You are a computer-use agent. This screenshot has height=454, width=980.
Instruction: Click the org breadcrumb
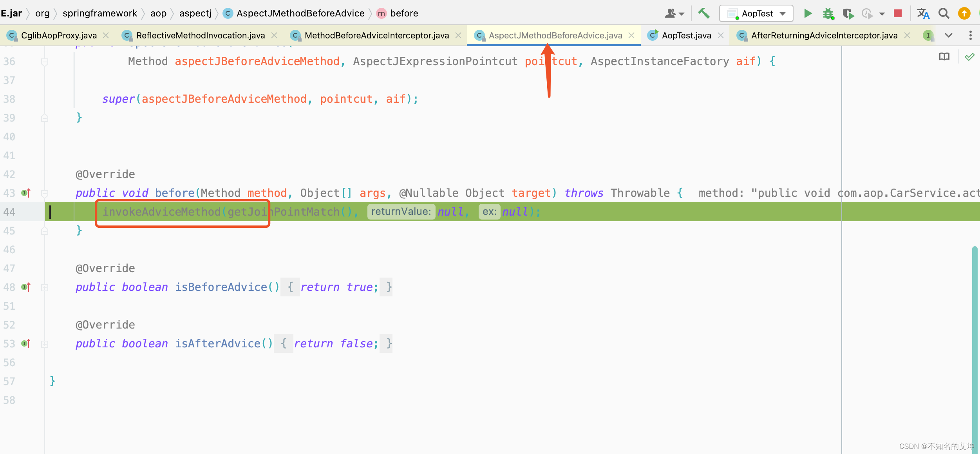pyautogui.click(x=42, y=13)
